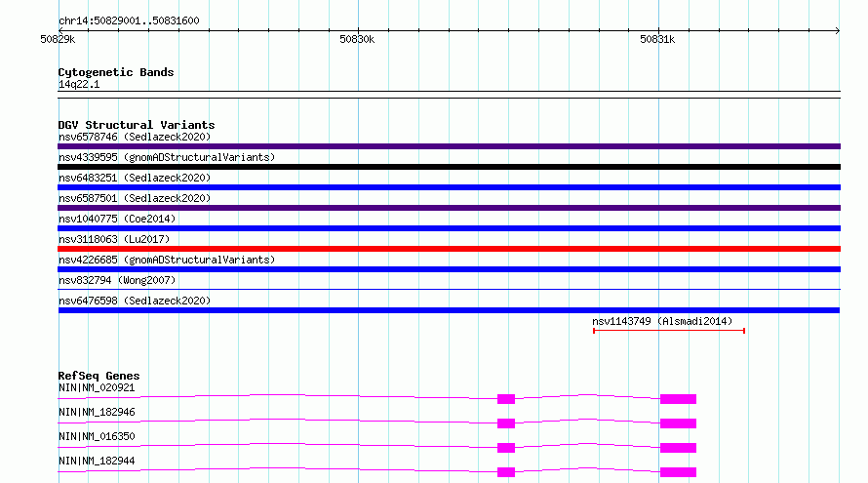The height and width of the screenshot is (483, 868).
Task: Click the large exon of NIN|NM_182946
Action: click(678, 423)
